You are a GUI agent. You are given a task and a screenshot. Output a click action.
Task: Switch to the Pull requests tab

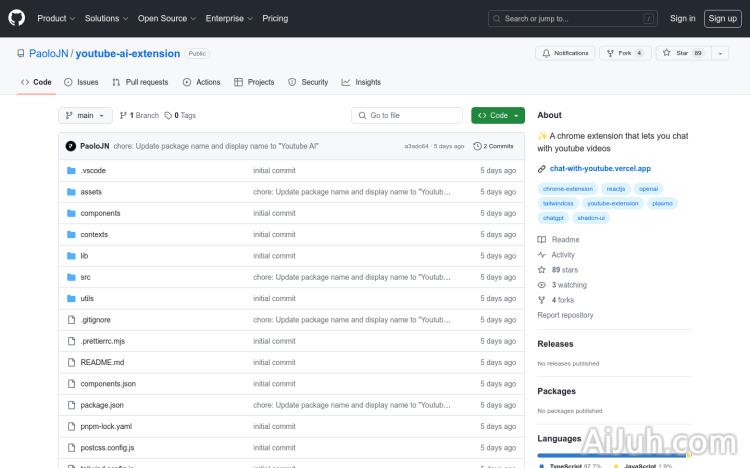(140, 82)
